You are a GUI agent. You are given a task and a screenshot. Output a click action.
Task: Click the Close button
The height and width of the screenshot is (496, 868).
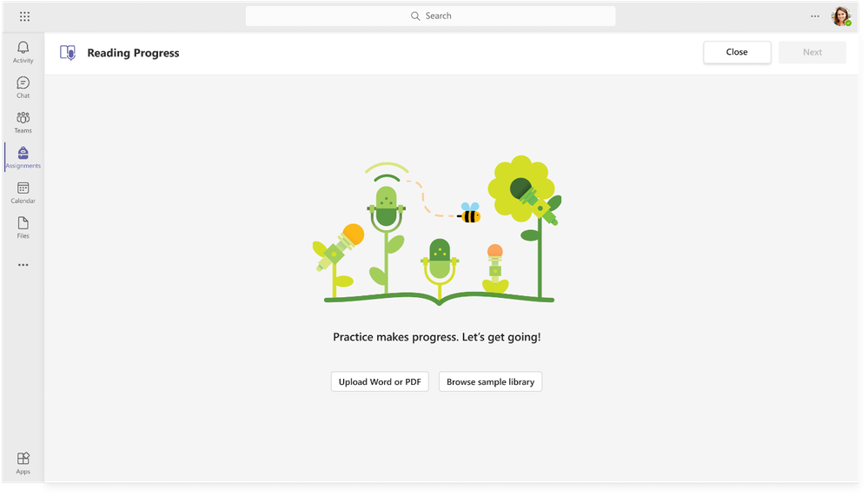(737, 52)
